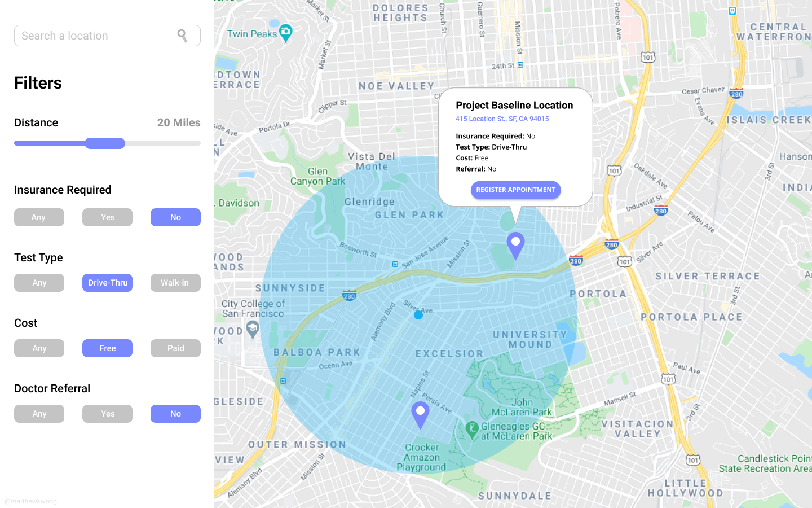This screenshot has height=508, width=812.
Task: Click the Project Baseline Location title
Action: pos(514,105)
